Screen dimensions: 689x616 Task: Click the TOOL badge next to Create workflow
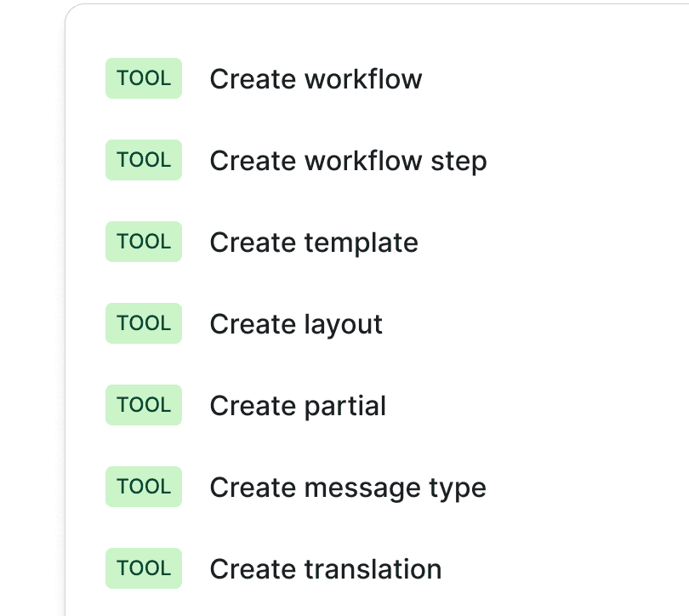tap(143, 78)
